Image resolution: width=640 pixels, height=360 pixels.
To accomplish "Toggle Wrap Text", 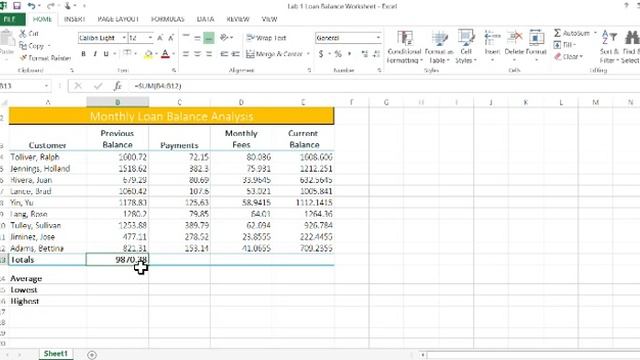I will point(266,38).
